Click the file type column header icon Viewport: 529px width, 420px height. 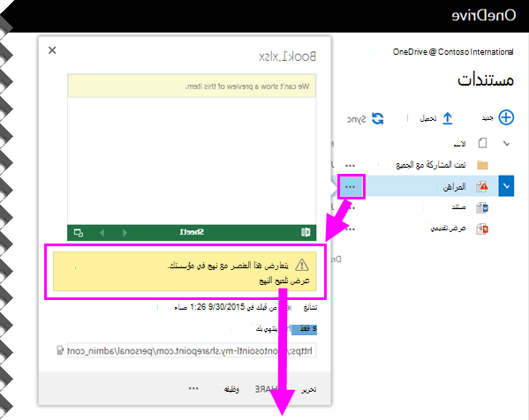coord(482,143)
